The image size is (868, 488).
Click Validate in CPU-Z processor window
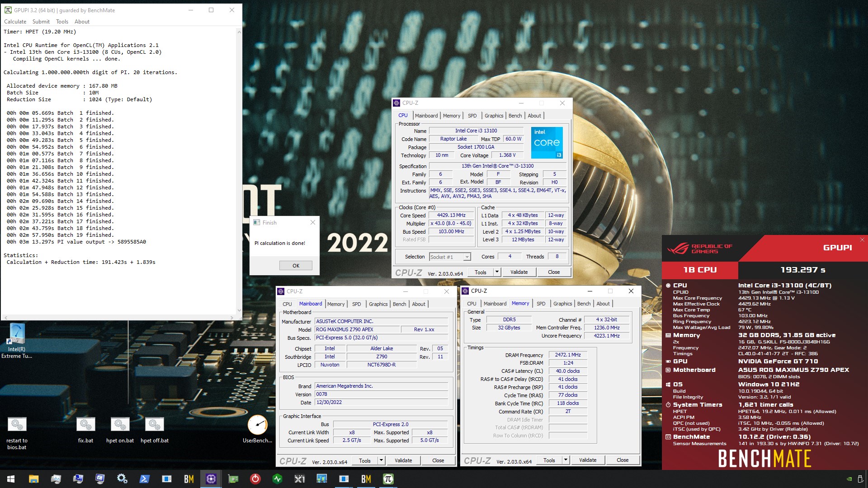[x=519, y=272]
